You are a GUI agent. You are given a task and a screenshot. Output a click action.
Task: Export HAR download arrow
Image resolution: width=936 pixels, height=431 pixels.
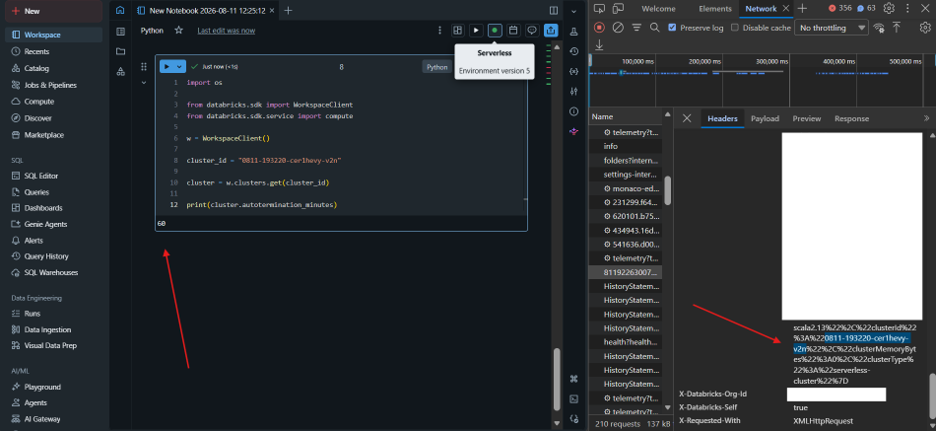pyautogui.click(x=599, y=45)
